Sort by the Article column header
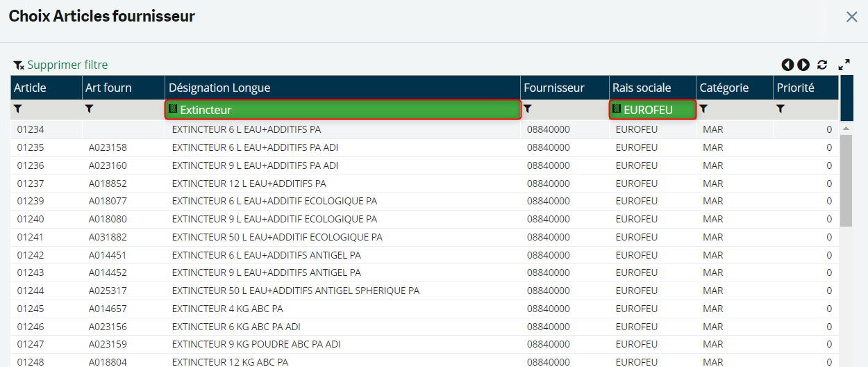This screenshot has height=367, width=868. coord(30,88)
